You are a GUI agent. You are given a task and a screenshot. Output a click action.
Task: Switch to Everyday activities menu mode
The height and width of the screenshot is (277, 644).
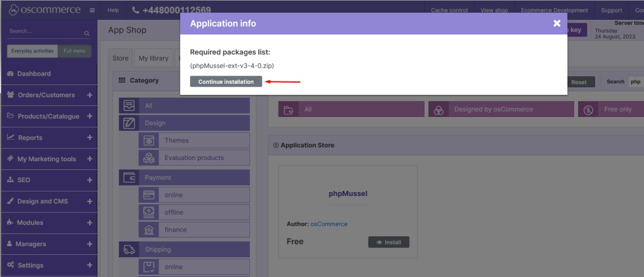coord(33,51)
